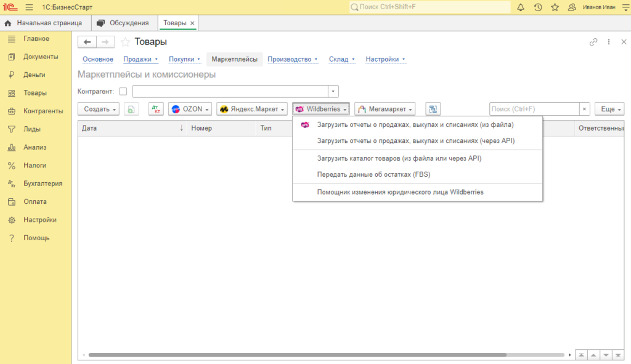This screenshot has height=364, width=631.
Task: Sort by the Номер column header
Action: pyautogui.click(x=221, y=128)
